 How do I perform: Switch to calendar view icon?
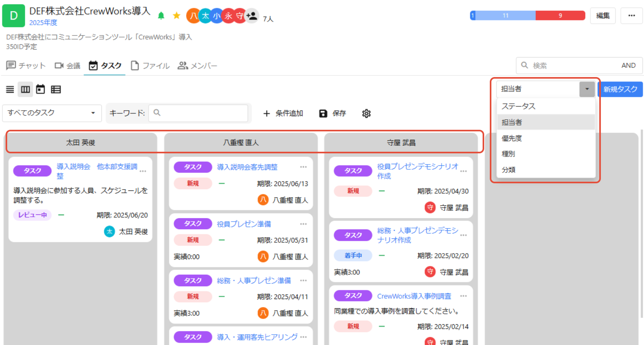[x=40, y=89]
